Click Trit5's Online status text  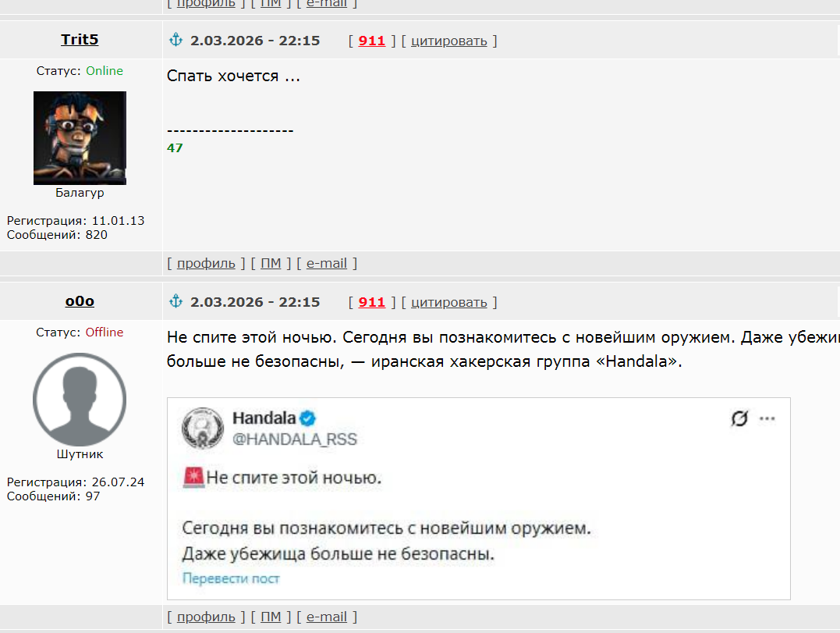click(x=105, y=71)
